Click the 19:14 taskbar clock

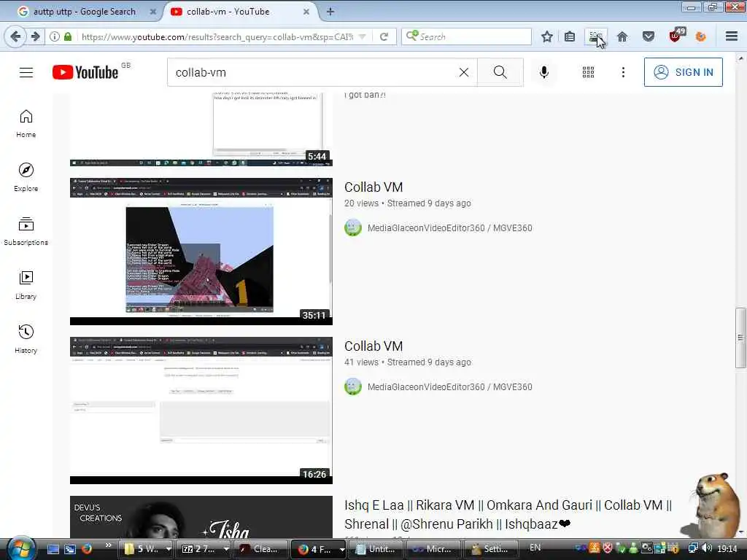pyautogui.click(x=727, y=549)
